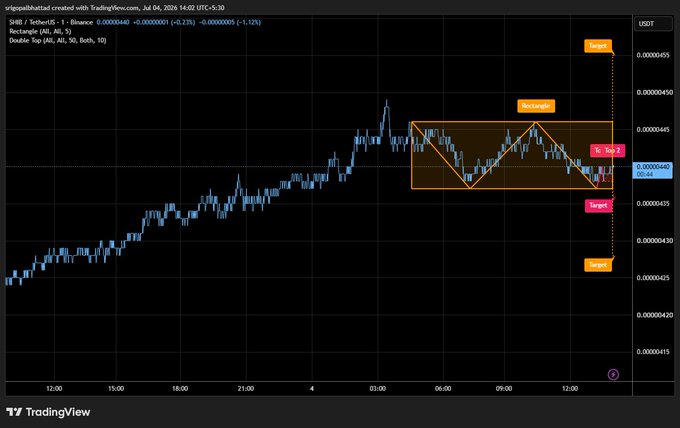
Task: Click the Rectangle (All, All, 5) indicator legend
Action: tap(40, 31)
